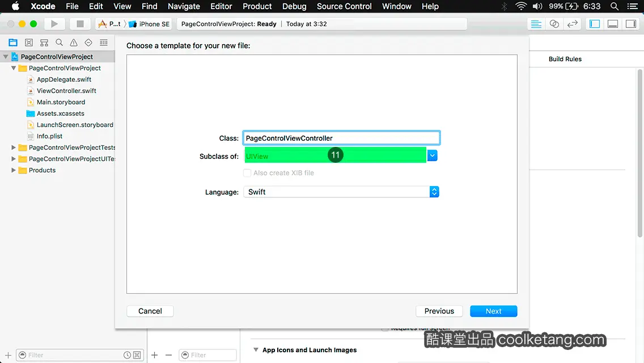Expand the Products folder
Screen dimensions: 644x363
(x=14, y=170)
